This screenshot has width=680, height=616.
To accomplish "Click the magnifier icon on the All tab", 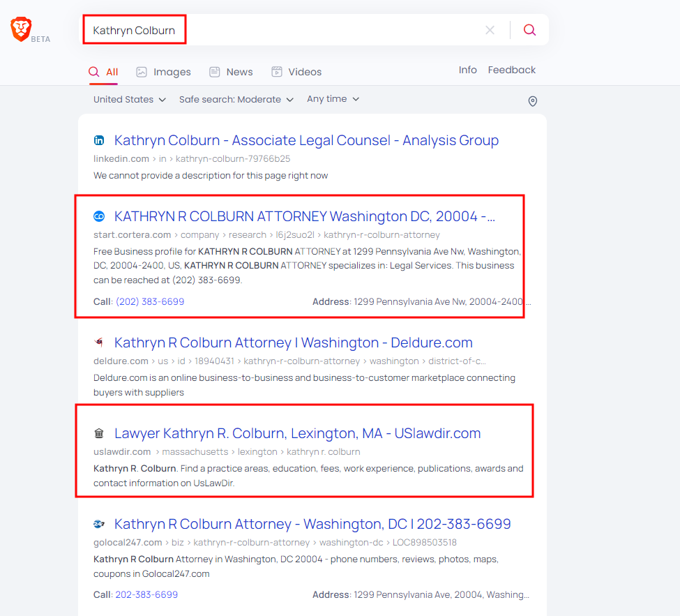I will click(93, 72).
